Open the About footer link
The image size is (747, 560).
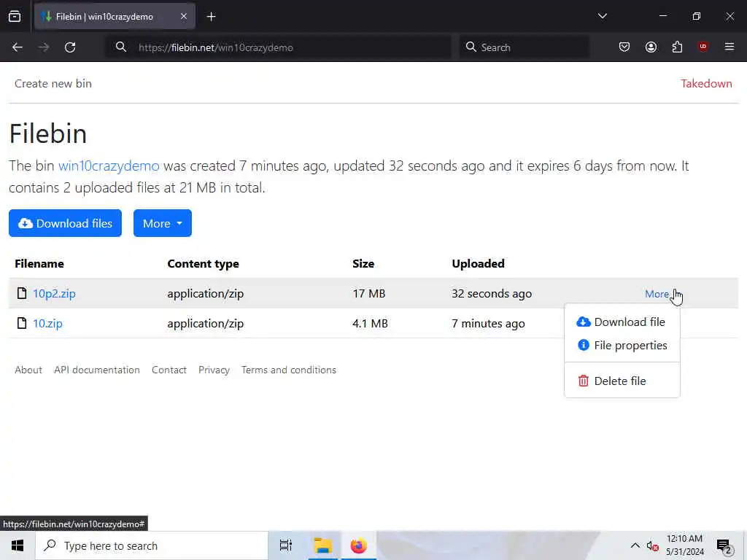point(28,370)
